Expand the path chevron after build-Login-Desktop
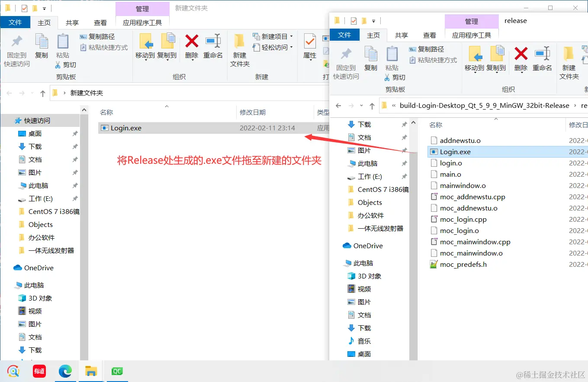The image size is (588, 382). [x=575, y=105]
